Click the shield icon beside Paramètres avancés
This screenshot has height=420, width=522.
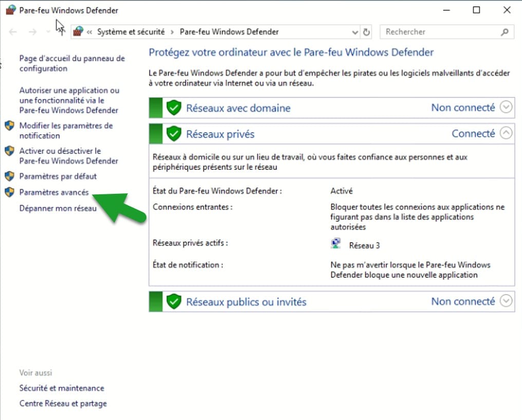click(10, 192)
